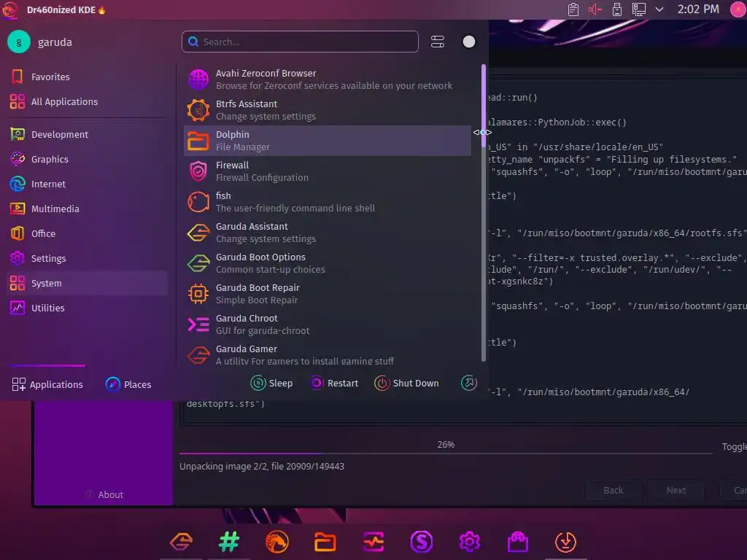Open software store bag dock icon
The image size is (747, 560).
(x=518, y=542)
